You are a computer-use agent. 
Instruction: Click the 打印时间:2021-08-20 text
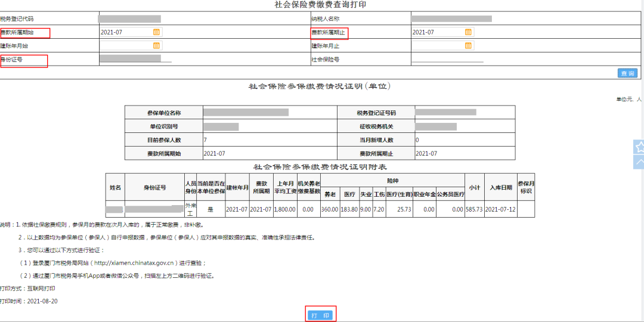(29, 302)
